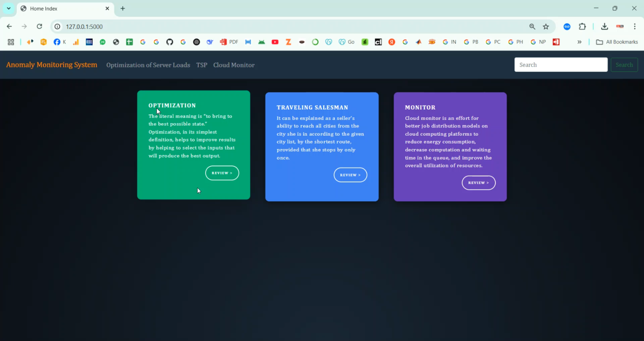Open Optimization of Server Loads nav link
The width and height of the screenshot is (644, 341).
point(148,65)
